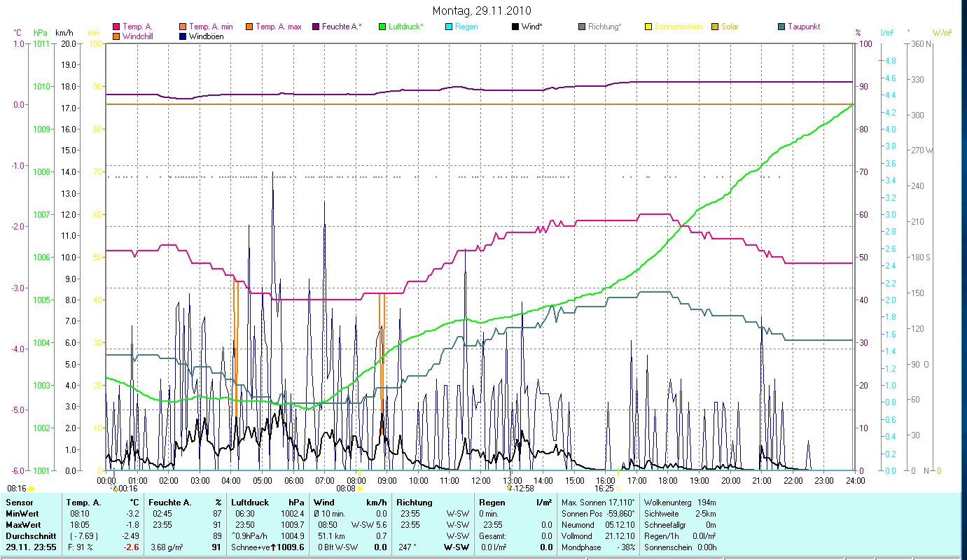Click the down-arrow marker beside 12:58
967x560 pixels.
[509, 488]
